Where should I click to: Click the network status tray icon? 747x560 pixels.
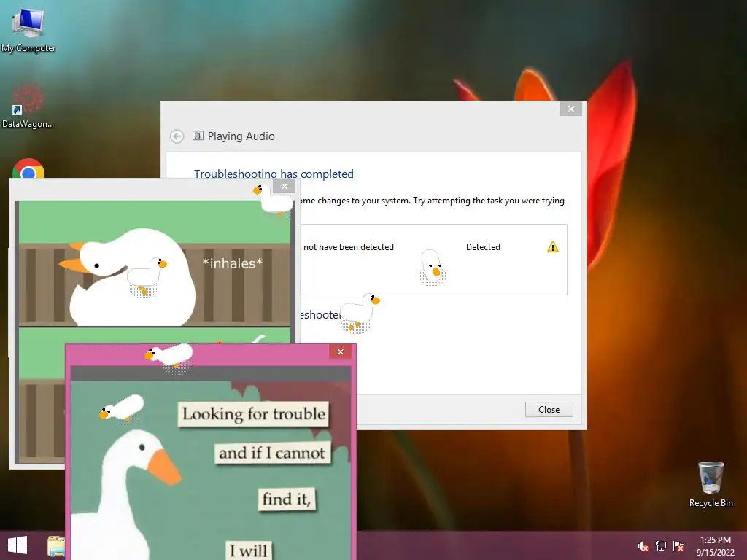point(661,546)
